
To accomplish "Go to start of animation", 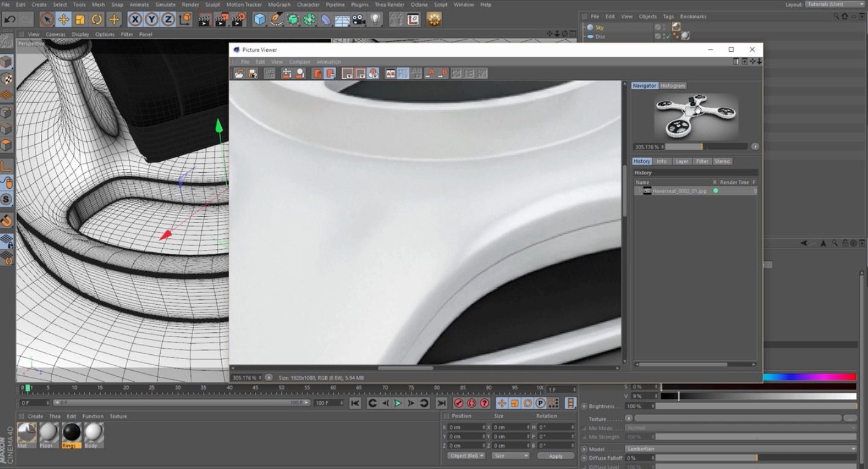I will click(355, 403).
